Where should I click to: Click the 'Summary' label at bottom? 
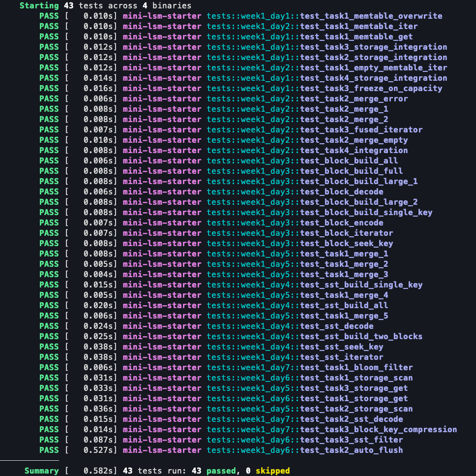[x=41, y=471]
